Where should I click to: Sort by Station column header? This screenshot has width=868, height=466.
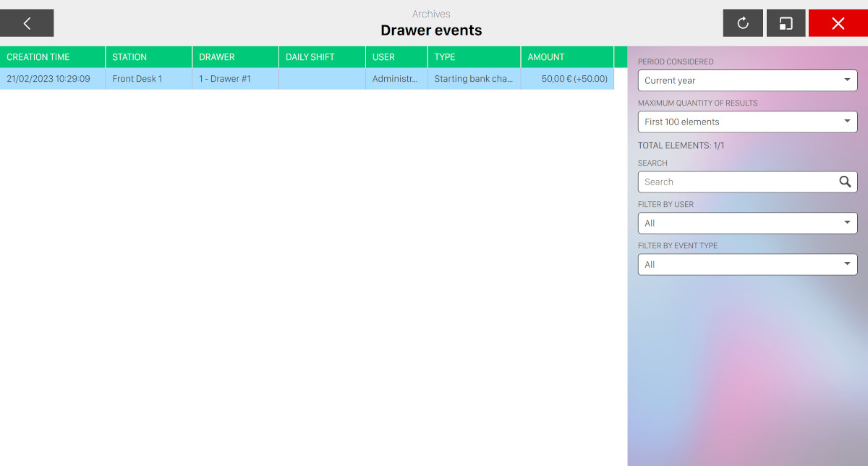click(x=148, y=57)
